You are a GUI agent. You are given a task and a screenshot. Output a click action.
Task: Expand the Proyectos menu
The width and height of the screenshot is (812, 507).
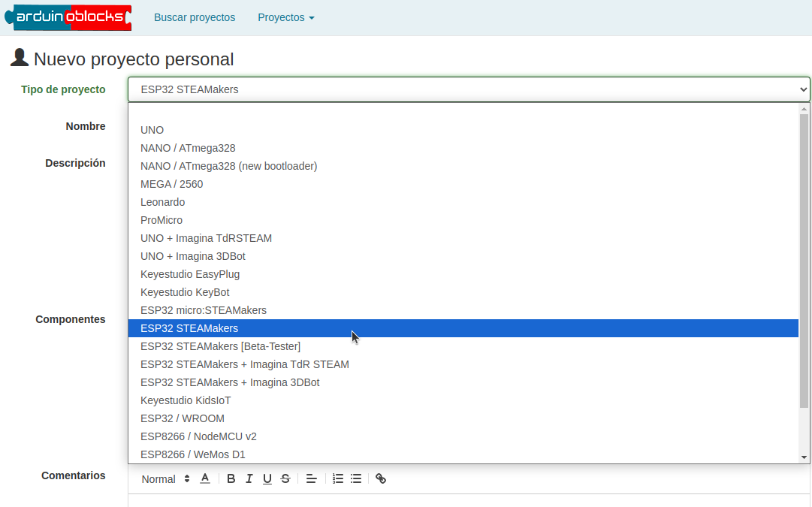[x=285, y=17]
